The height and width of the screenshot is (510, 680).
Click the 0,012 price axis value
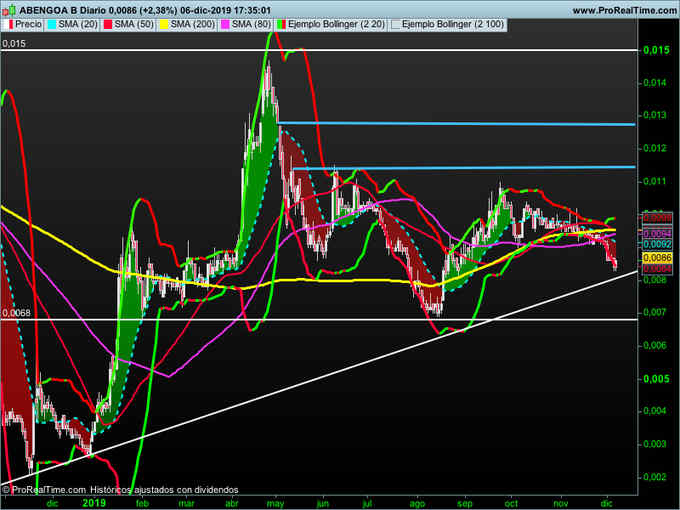pyautogui.click(x=655, y=148)
